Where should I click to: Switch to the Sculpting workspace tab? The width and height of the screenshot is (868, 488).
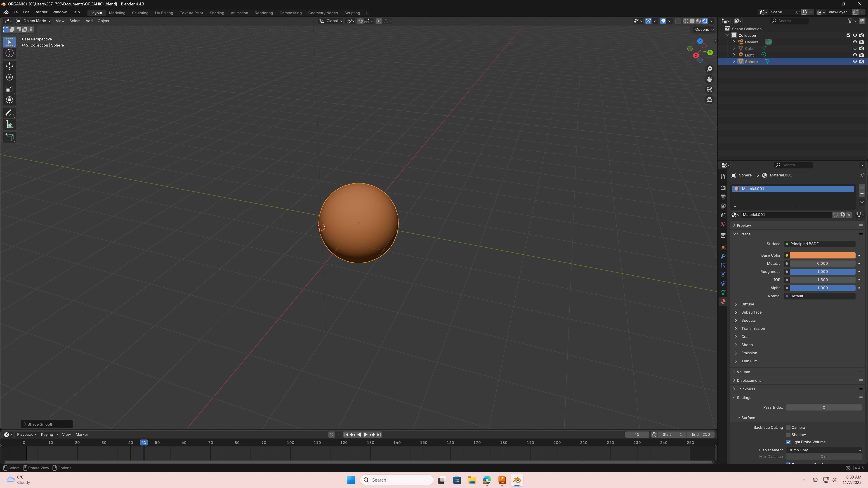click(x=140, y=13)
